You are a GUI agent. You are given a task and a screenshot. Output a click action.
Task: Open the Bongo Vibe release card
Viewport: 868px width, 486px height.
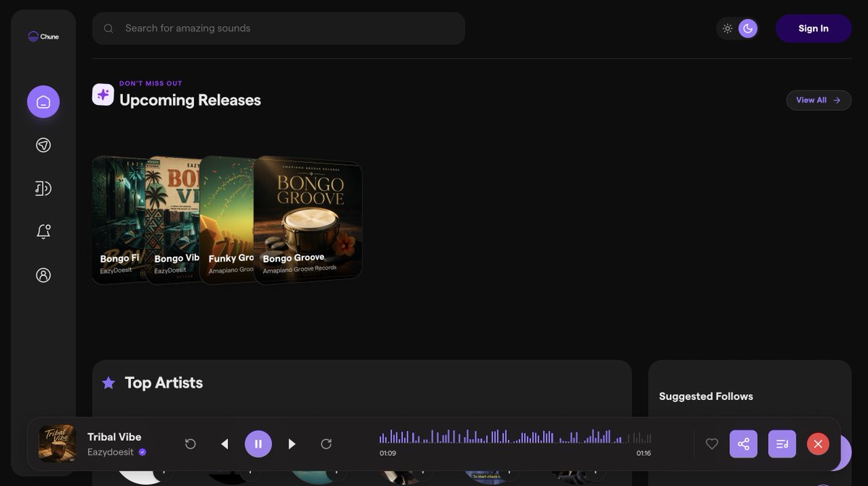pyautogui.click(x=172, y=220)
